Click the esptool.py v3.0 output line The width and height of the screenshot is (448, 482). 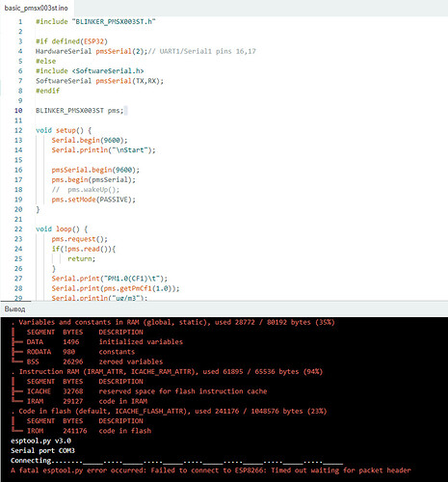pos(40,441)
